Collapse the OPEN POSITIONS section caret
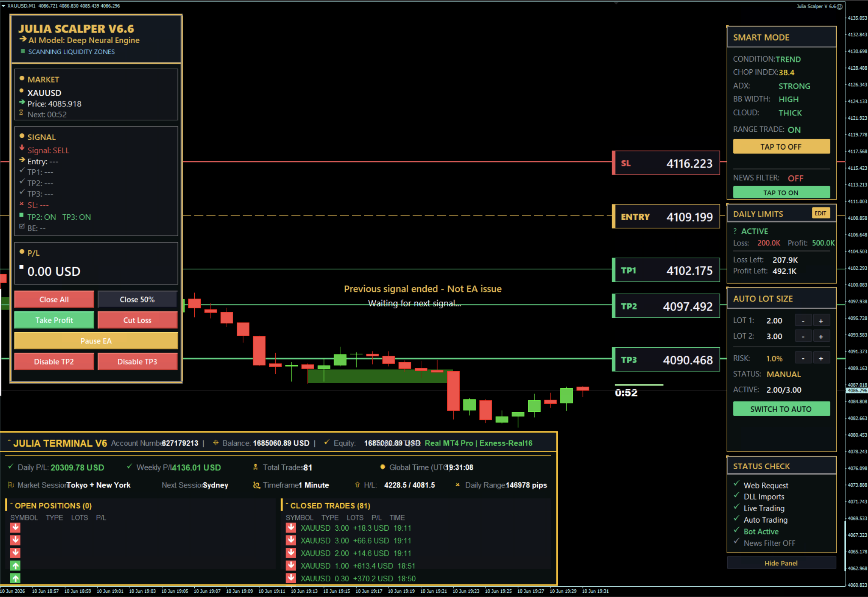868x597 pixels. (12, 504)
